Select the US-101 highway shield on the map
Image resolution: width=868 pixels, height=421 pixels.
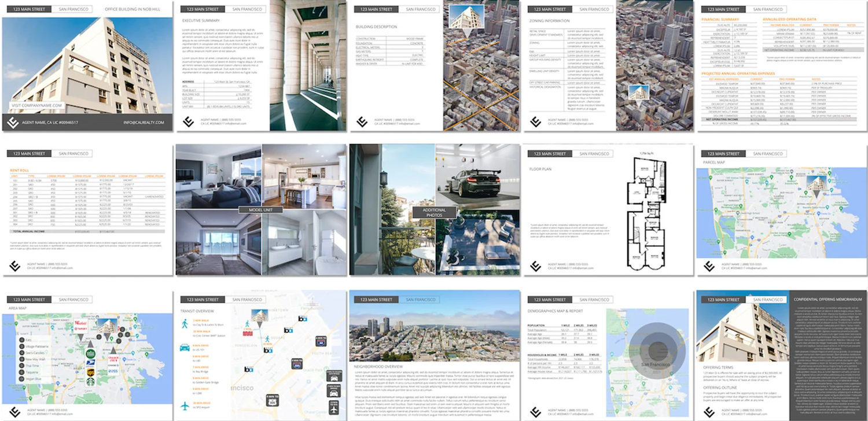pyautogui.click(x=273, y=400)
